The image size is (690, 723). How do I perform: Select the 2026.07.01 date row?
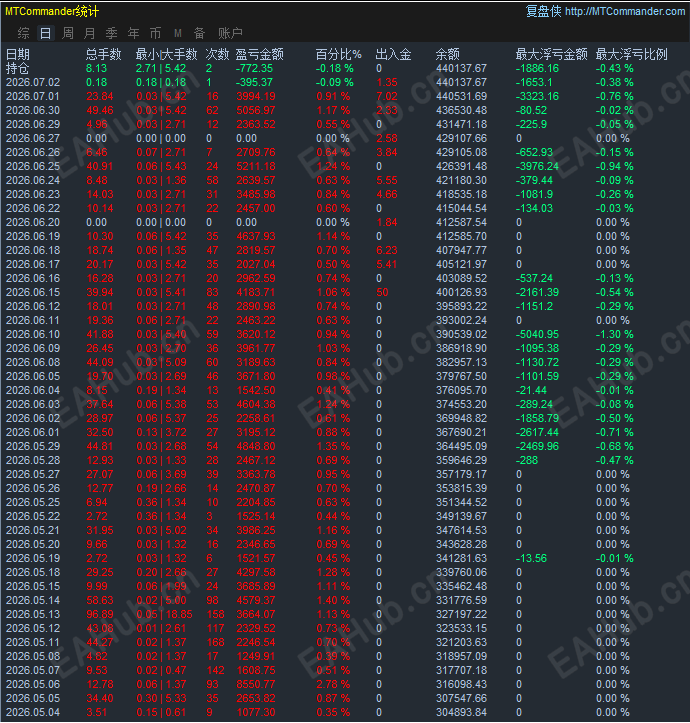[33, 96]
